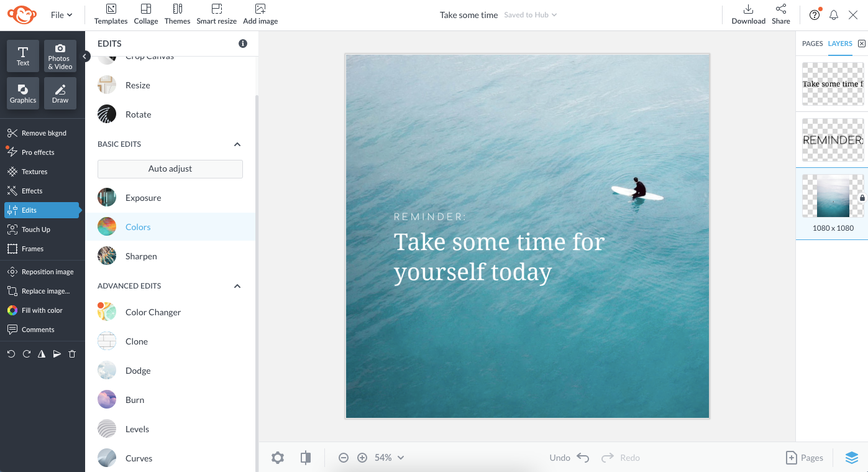
Task: Select the Resize edit
Action: click(170, 85)
